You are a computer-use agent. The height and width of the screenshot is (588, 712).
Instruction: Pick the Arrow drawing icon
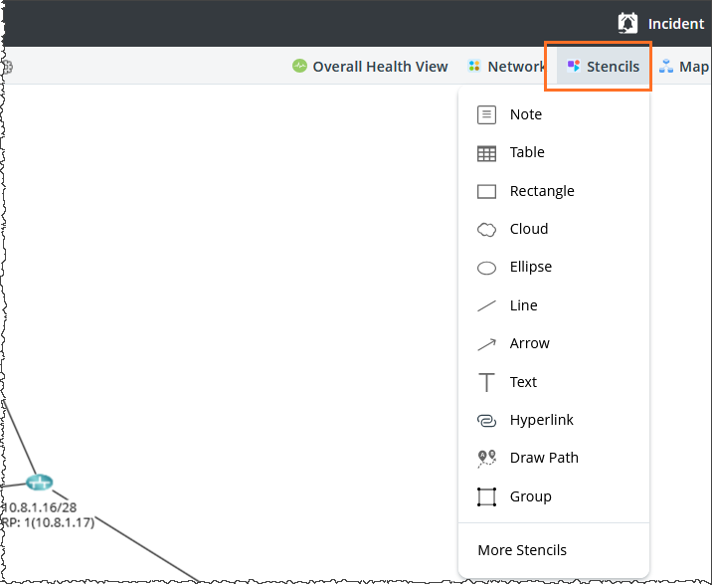(486, 344)
